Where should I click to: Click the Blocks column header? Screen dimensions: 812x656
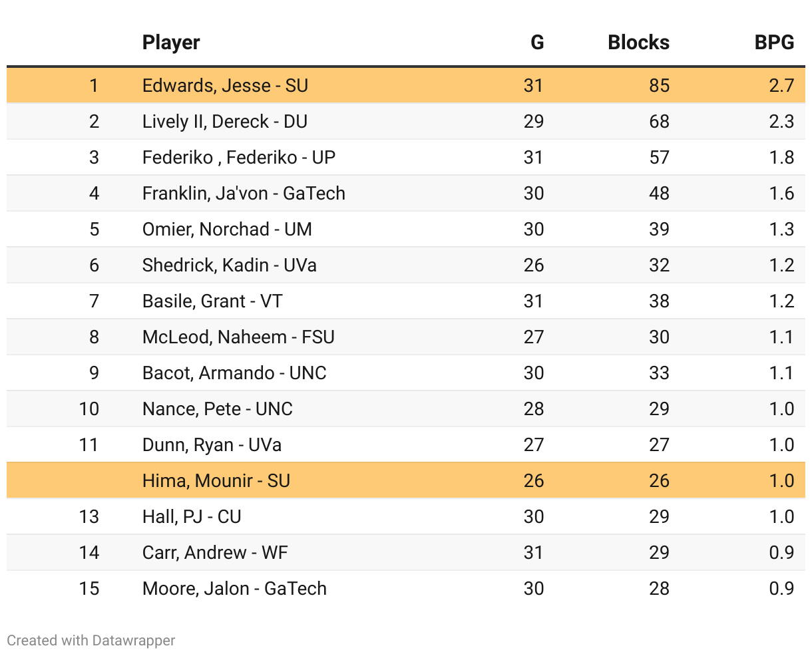coord(638,43)
